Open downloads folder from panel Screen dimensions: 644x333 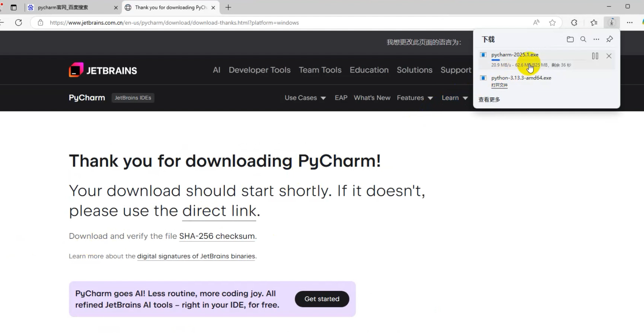[570, 39]
